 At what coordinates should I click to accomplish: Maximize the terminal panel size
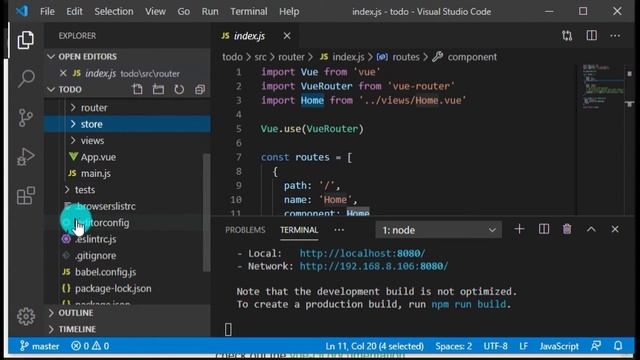[x=591, y=229]
